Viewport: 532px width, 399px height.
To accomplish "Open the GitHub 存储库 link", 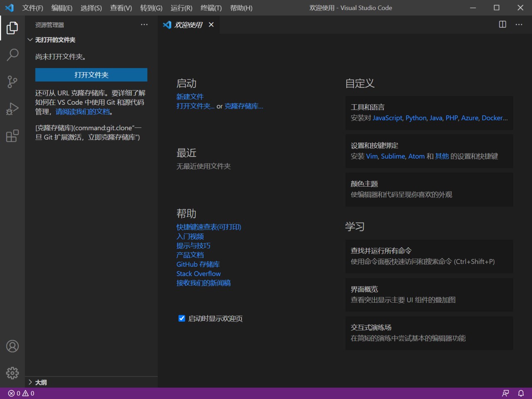I will [x=198, y=264].
